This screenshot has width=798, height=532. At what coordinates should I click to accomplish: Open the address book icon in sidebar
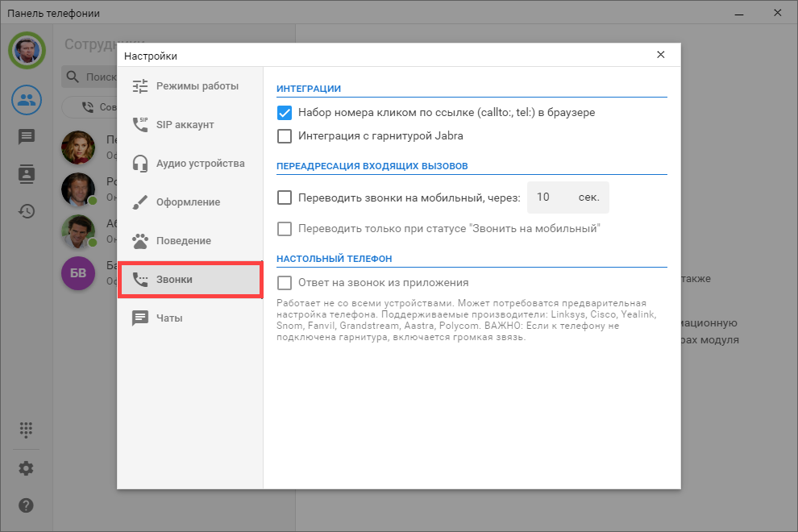(x=27, y=174)
